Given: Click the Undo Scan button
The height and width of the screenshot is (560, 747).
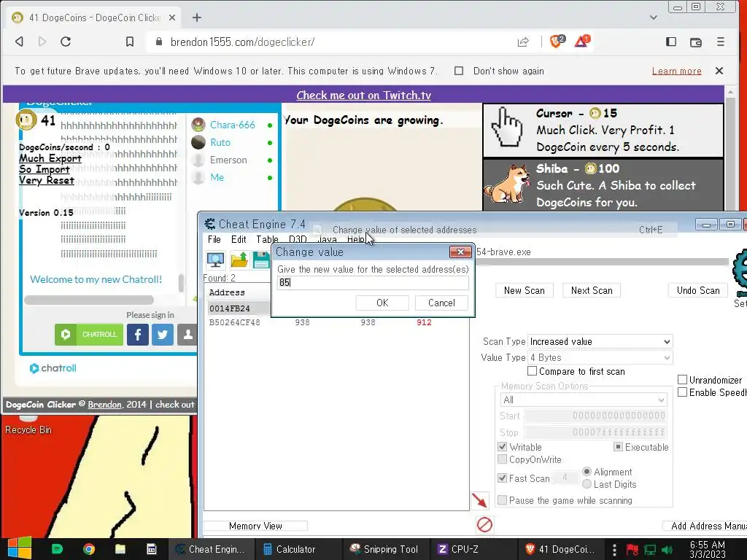Looking at the screenshot, I should [698, 290].
